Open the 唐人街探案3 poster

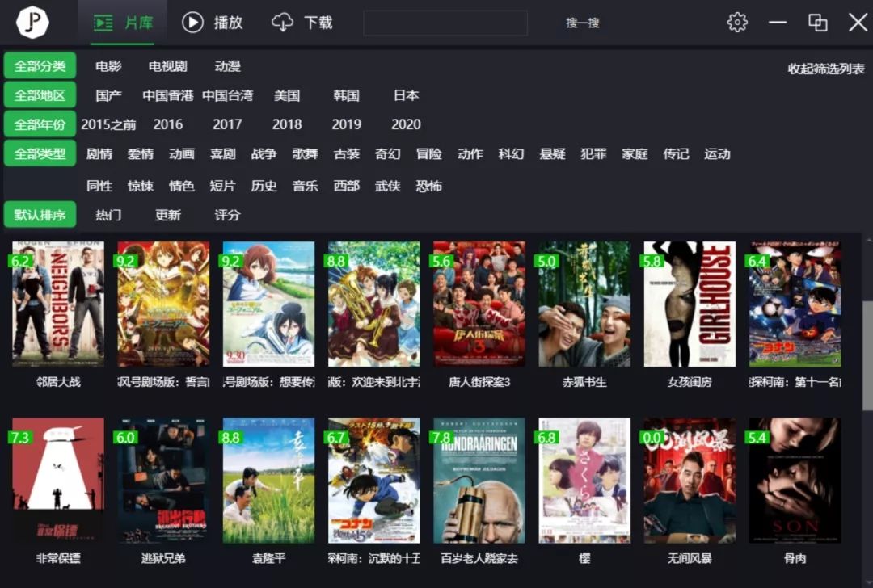pos(479,304)
